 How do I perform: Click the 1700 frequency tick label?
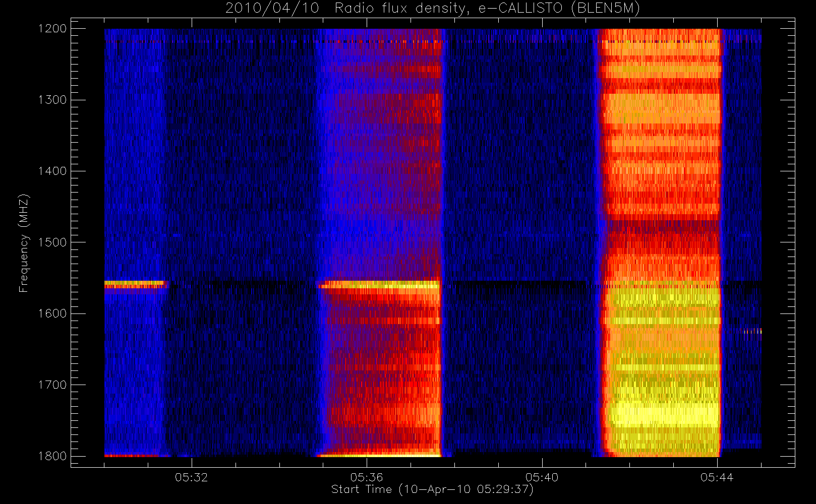[x=53, y=385]
